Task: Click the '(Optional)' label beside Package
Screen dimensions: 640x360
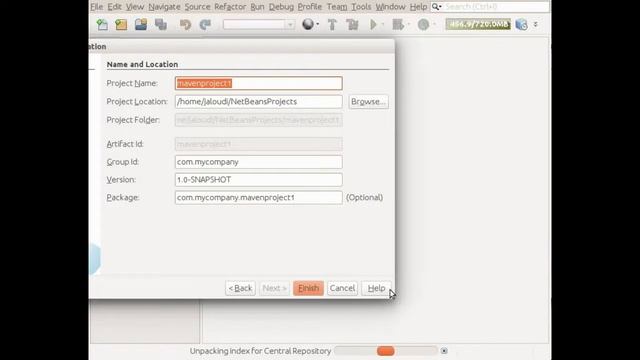Action: click(x=364, y=198)
